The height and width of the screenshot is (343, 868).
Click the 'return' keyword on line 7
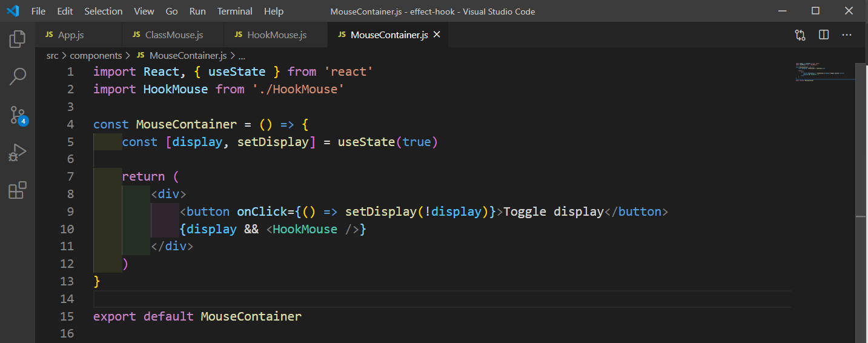tap(144, 176)
